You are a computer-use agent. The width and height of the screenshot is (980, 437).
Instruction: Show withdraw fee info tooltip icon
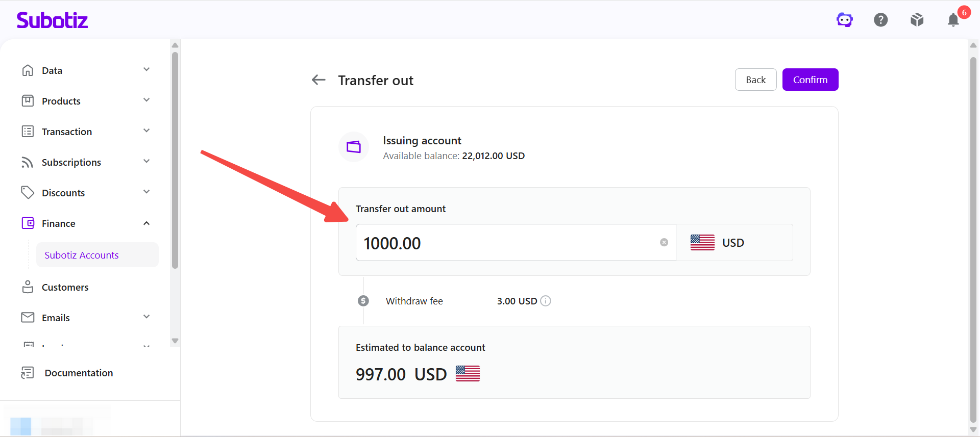546,301
